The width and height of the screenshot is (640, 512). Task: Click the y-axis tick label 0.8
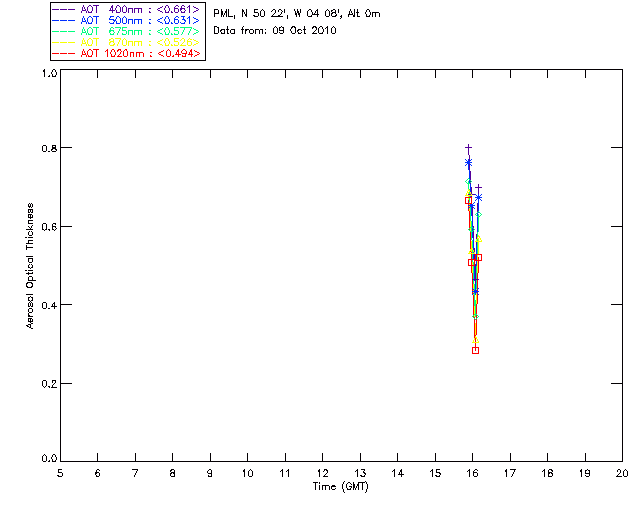click(49, 148)
